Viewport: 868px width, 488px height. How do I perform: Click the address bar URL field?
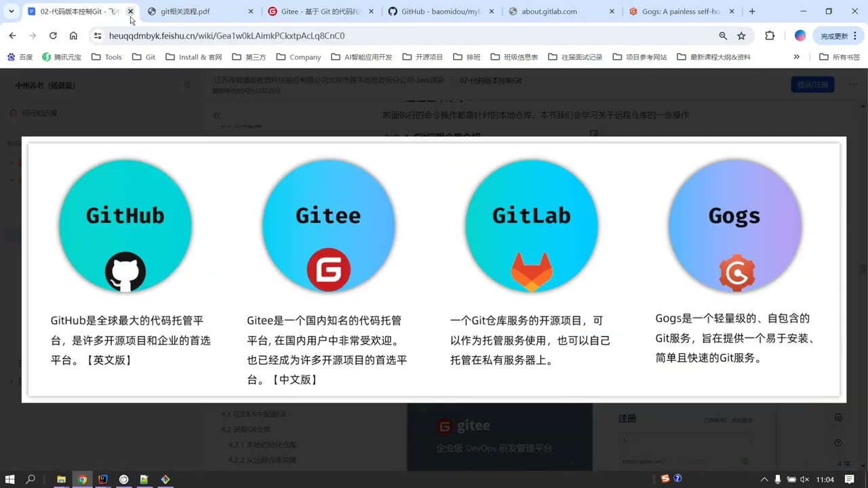click(x=407, y=36)
